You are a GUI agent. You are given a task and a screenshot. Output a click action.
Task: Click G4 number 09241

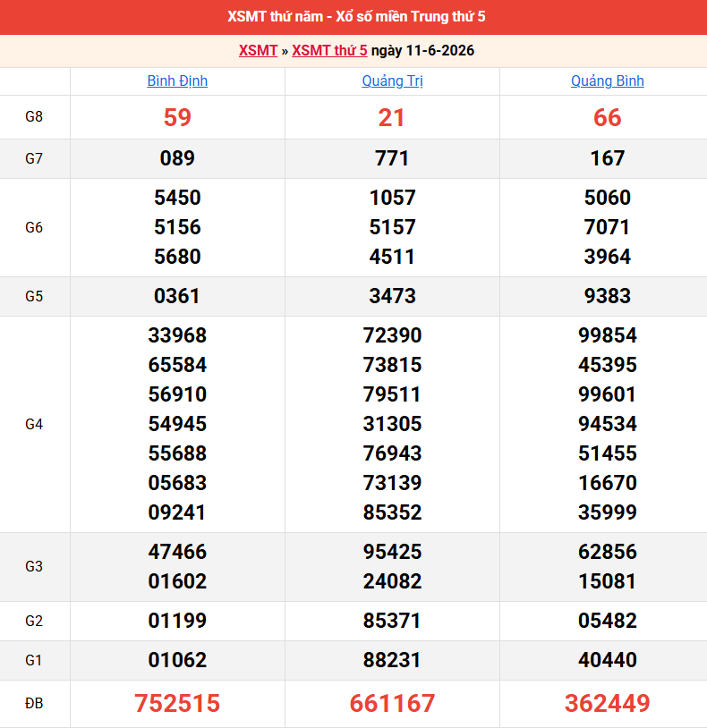pyautogui.click(x=177, y=512)
